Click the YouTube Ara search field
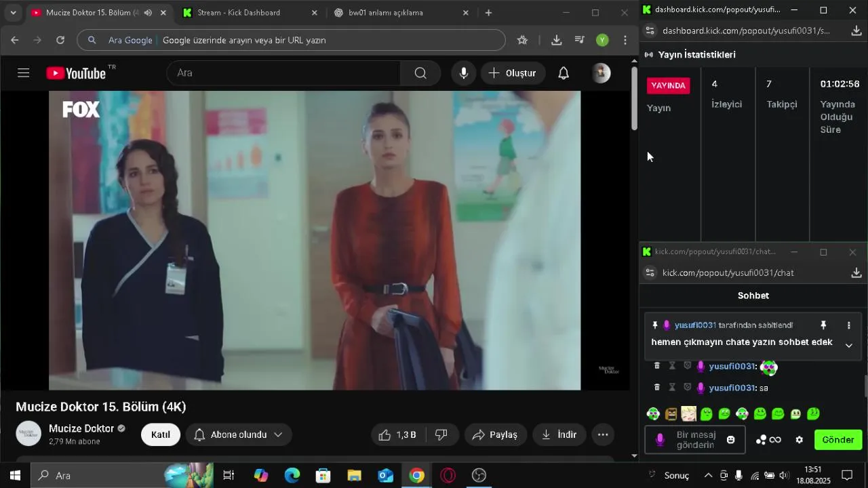 pyautogui.click(x=283, y=73)
